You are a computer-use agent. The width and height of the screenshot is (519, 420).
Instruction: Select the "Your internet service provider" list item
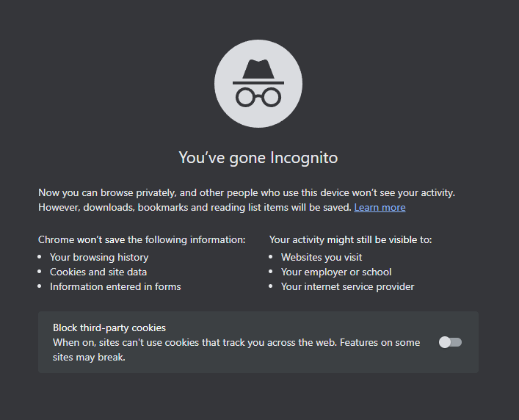[347, 286]
